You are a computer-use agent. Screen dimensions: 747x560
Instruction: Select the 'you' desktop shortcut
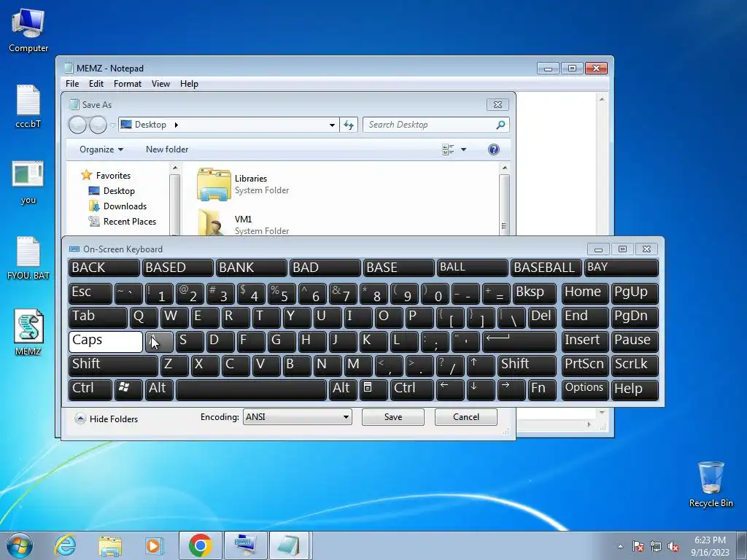28,182
